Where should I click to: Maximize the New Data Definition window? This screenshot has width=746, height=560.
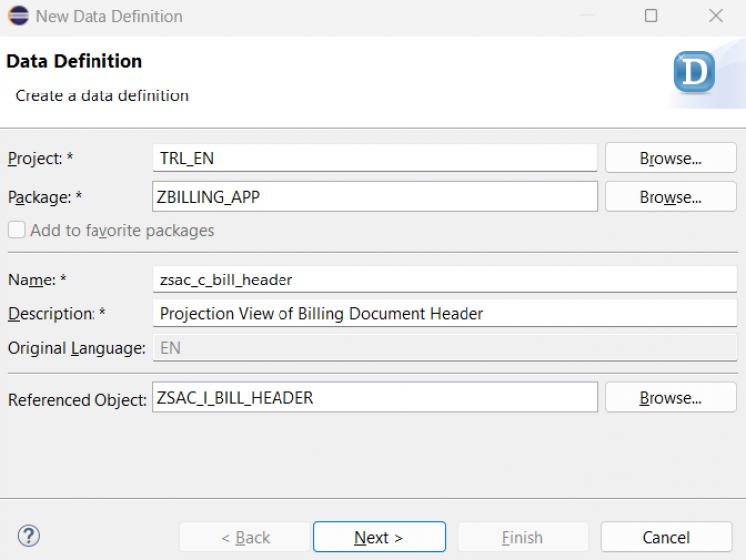pos(651,16)
